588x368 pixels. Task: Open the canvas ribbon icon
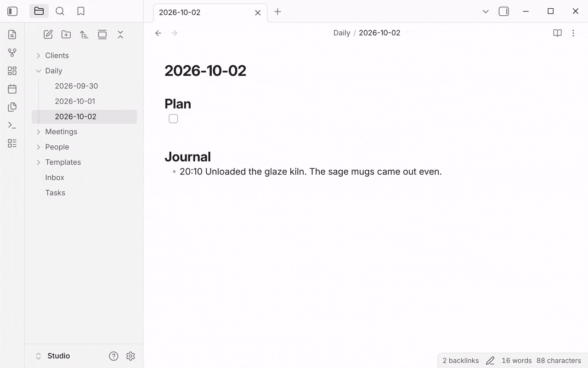12,71
